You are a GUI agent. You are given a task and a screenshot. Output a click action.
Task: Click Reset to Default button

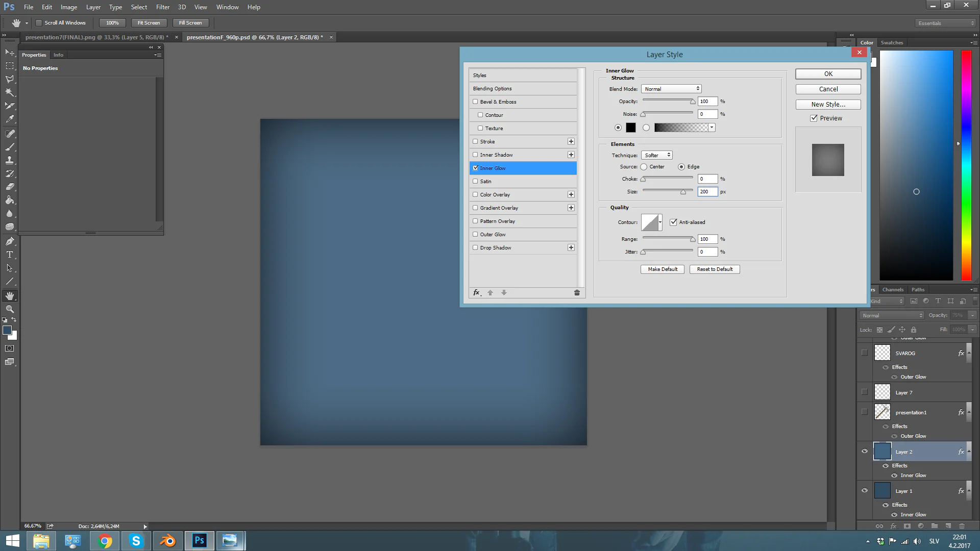(714, 269)
